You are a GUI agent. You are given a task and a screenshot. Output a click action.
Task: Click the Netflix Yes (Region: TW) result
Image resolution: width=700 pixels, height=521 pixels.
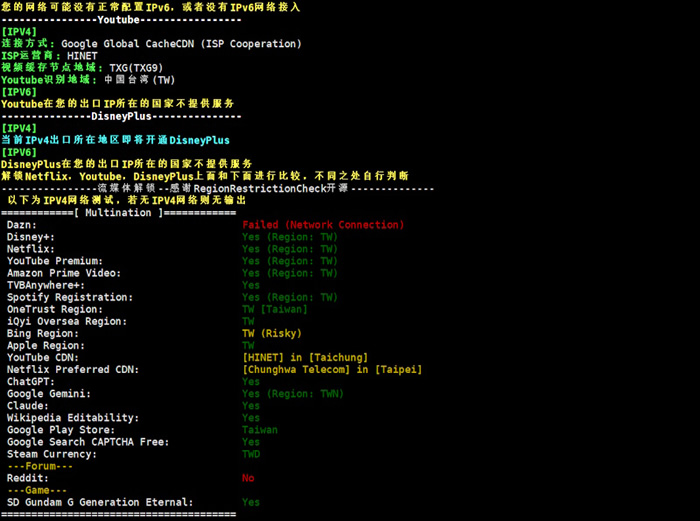point(289,249)
